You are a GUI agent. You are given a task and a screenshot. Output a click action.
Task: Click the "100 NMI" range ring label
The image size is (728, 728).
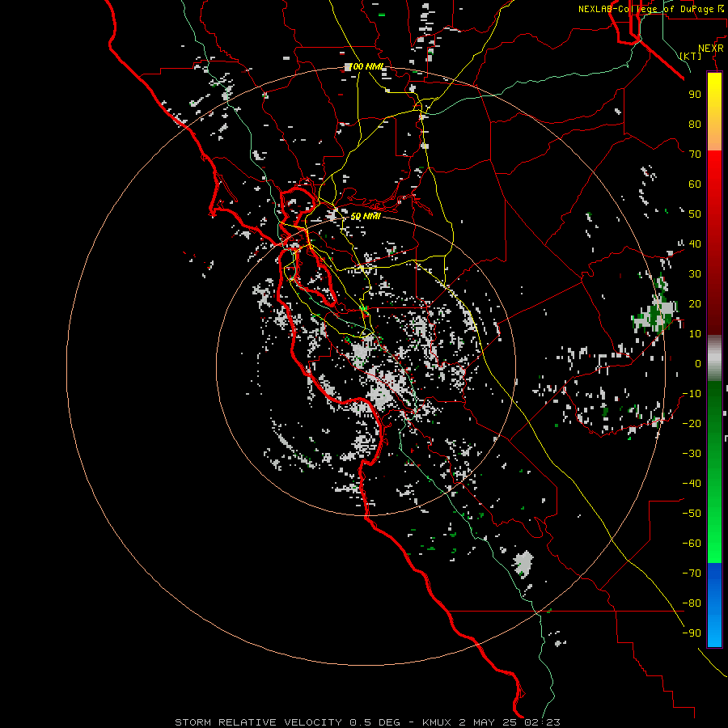366,67
